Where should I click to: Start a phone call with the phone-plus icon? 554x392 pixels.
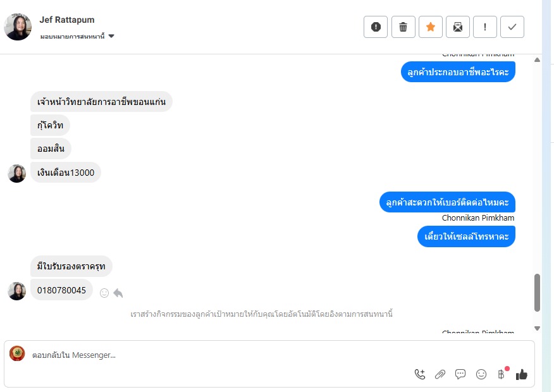pyautogui.click(x=420, y=374)
